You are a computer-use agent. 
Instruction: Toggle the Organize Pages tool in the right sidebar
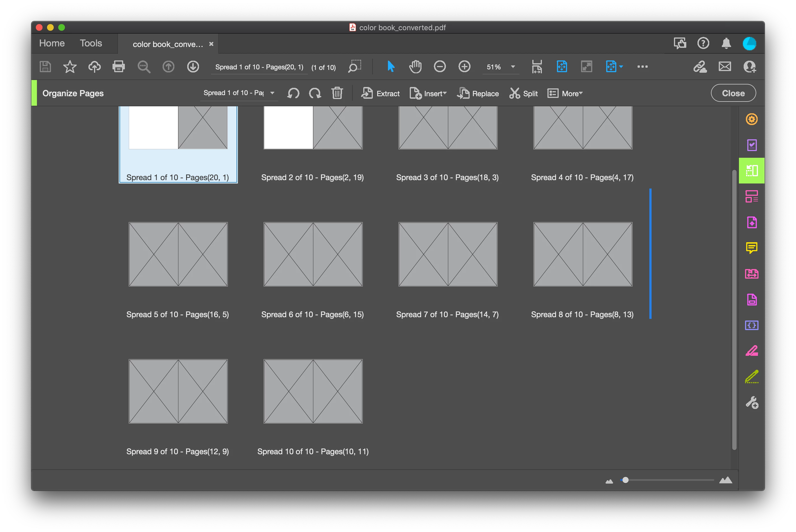coord(751,171)
